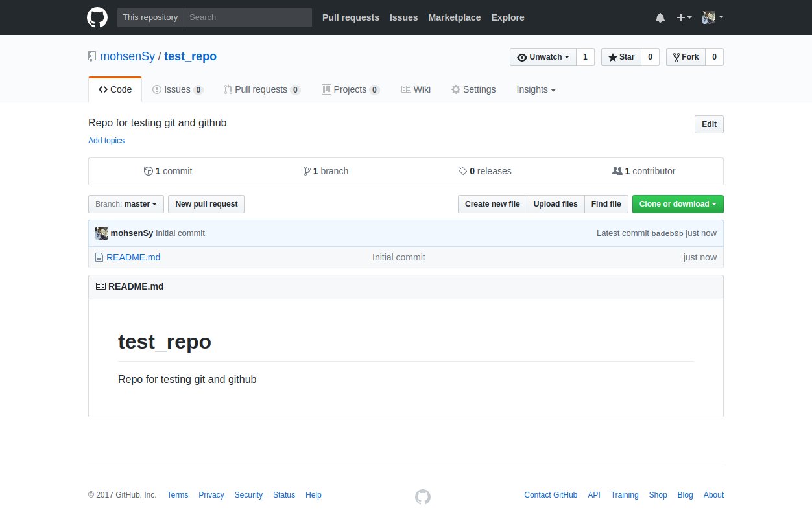Open the mohsenSy owner profile link
Viewport: 812px width, 532px height.
point(127,56)
